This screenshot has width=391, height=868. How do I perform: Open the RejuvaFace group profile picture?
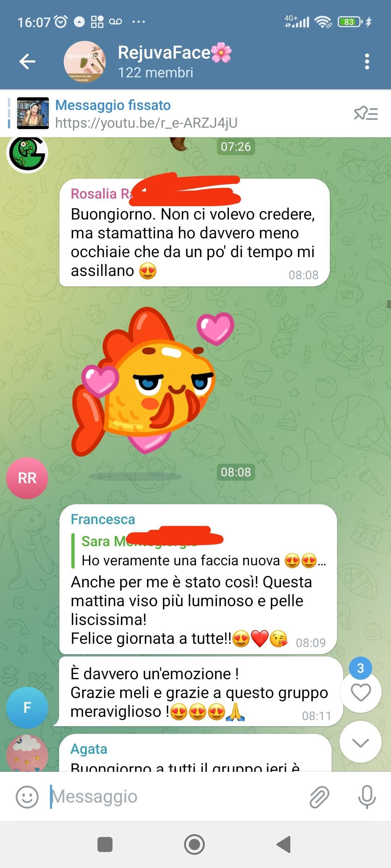(85, 62)
